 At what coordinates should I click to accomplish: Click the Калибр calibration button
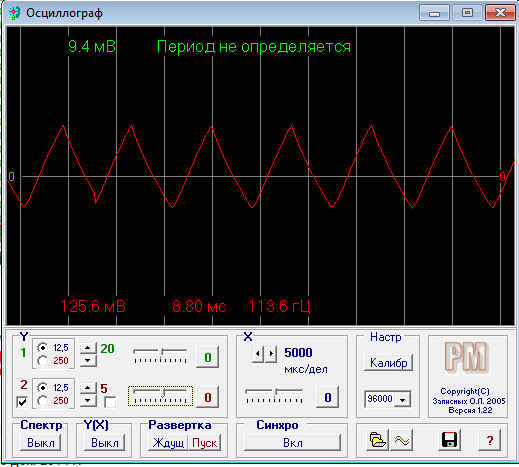[389, 363]
